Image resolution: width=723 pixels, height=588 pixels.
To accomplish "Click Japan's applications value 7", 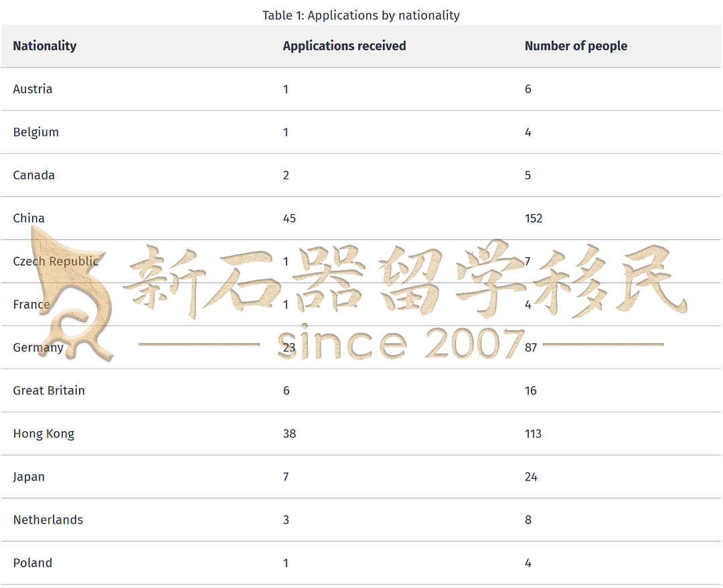I will point(286,477).
